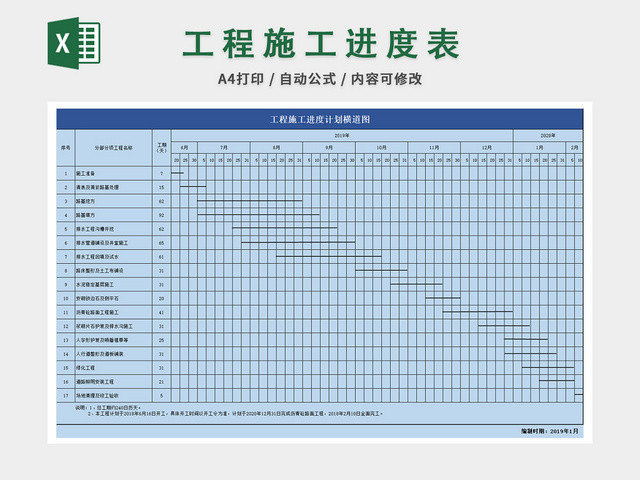Select the 2020年 year header cell
640x480 pixels.
click(548, 136)
